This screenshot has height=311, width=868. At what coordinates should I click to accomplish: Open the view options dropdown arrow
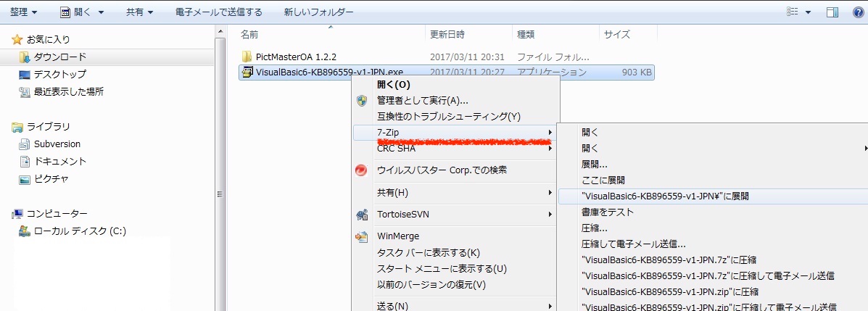(x=808, y=12)
